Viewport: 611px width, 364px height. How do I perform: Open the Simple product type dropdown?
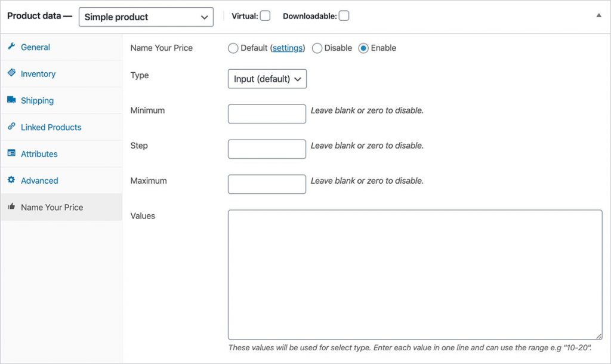(146, 17)
